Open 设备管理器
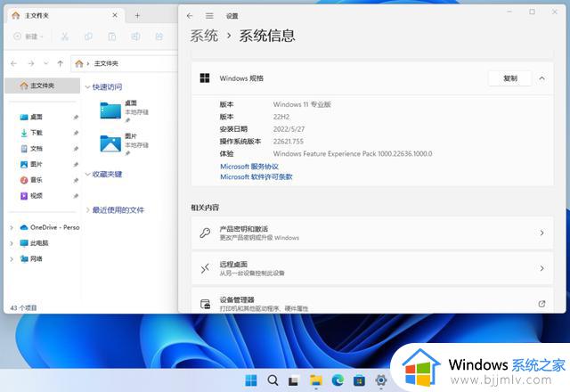 point(372,300)
